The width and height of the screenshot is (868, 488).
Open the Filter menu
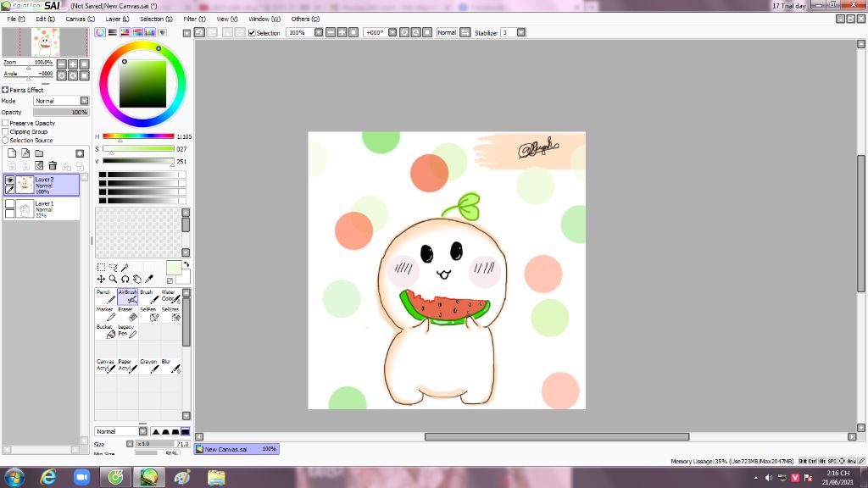[194, 19]
